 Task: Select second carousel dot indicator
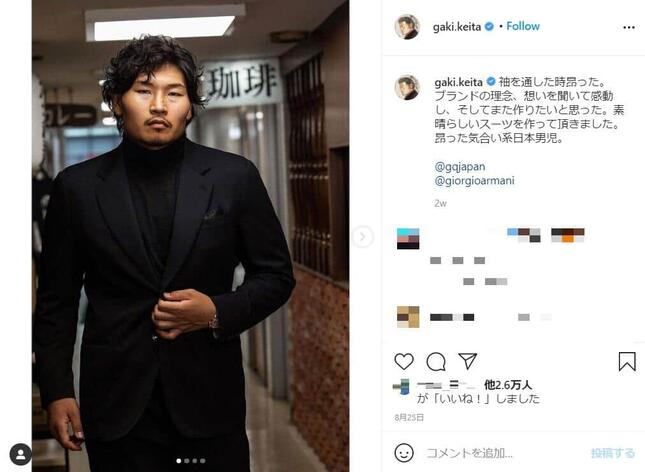click(187, 461)
